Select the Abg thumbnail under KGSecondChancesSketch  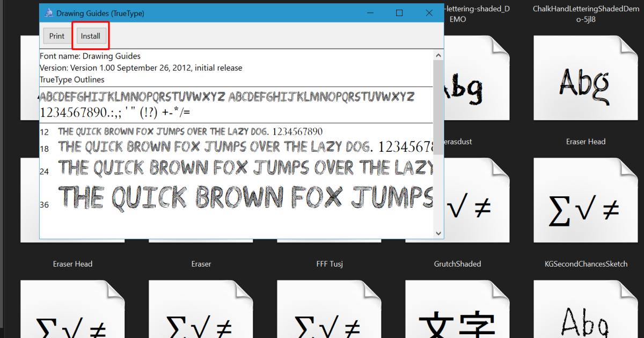coord(586,314)
